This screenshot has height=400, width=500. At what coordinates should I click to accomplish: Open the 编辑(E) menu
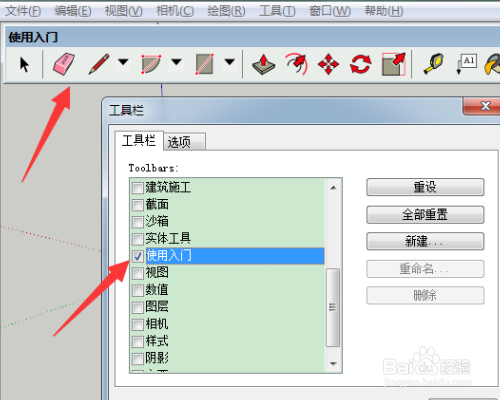73,11
